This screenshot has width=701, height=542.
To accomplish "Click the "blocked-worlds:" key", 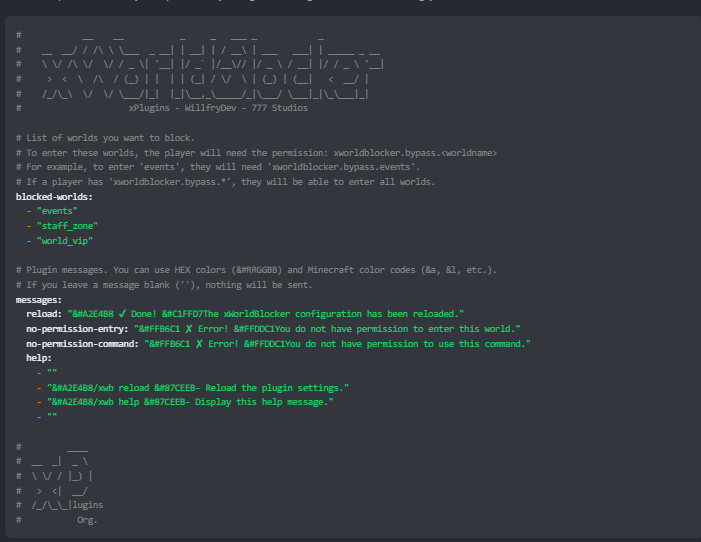I will 54,197.
